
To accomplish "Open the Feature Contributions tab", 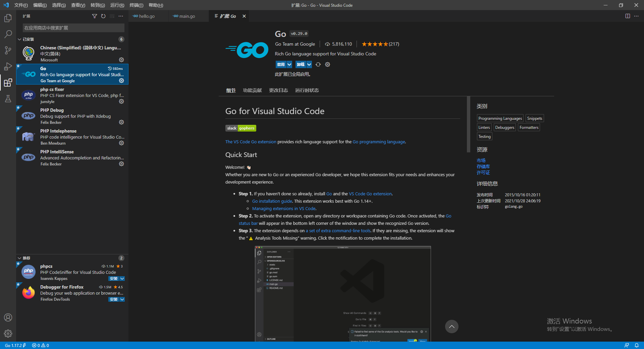I will pos(252,90).
